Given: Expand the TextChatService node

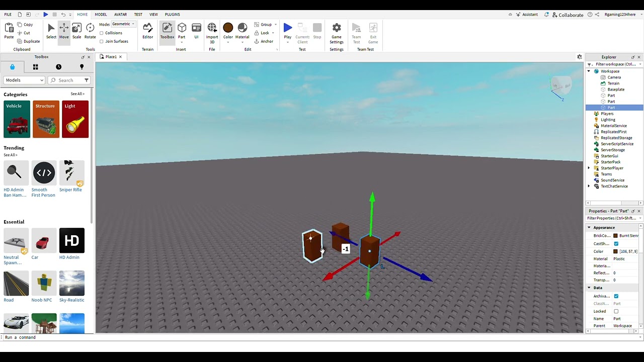Looking at the screenshot, I should 589,186.
